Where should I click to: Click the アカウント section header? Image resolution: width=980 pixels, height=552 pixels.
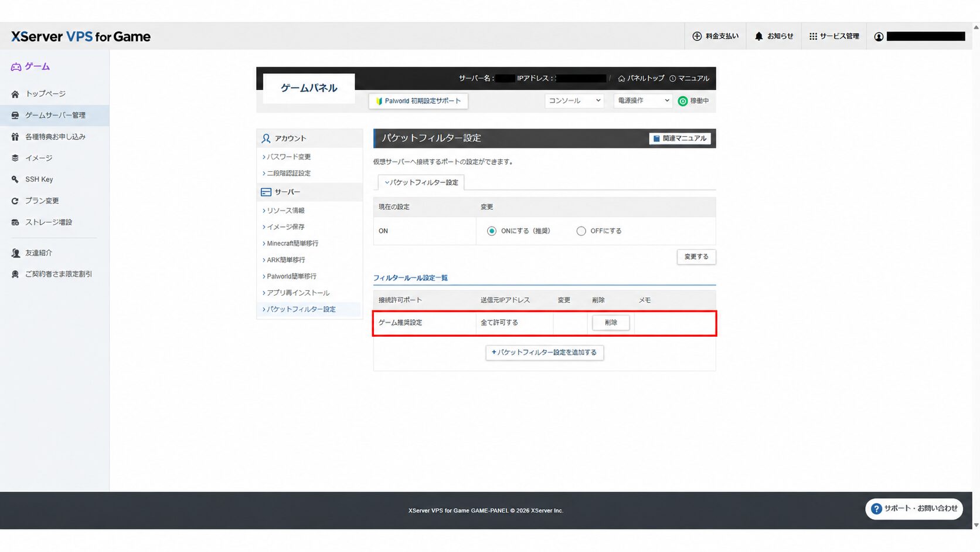click(x=309, y=138)
